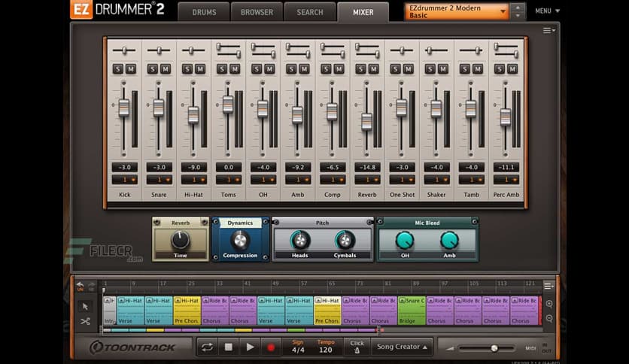The height and width of the screenshot is (364, 629).
Task: Select next preset with down arrow
Action: click(x=518, y=16)
